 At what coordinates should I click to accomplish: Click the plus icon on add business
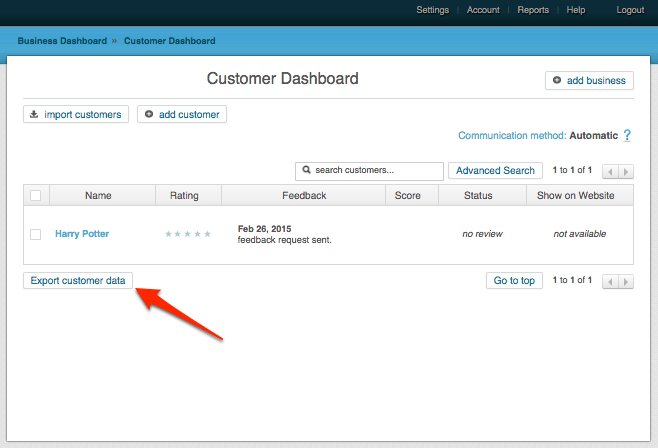click(x=557, y=80)
